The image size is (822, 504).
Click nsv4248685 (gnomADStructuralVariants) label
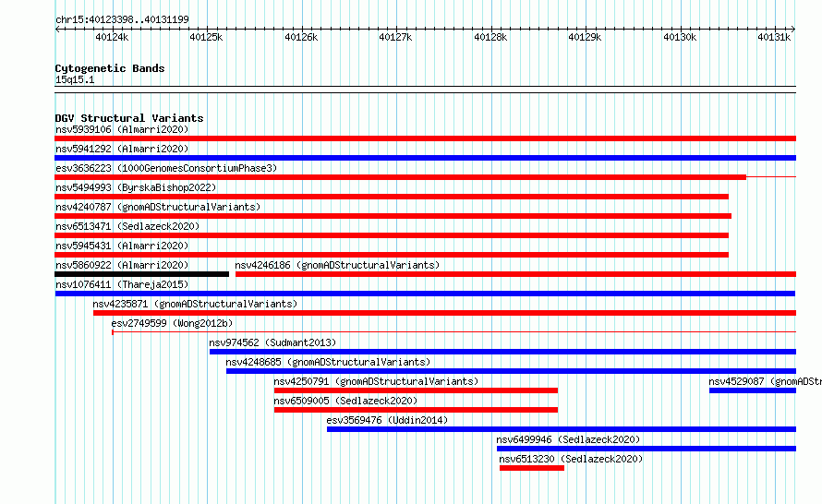point(328,362)
